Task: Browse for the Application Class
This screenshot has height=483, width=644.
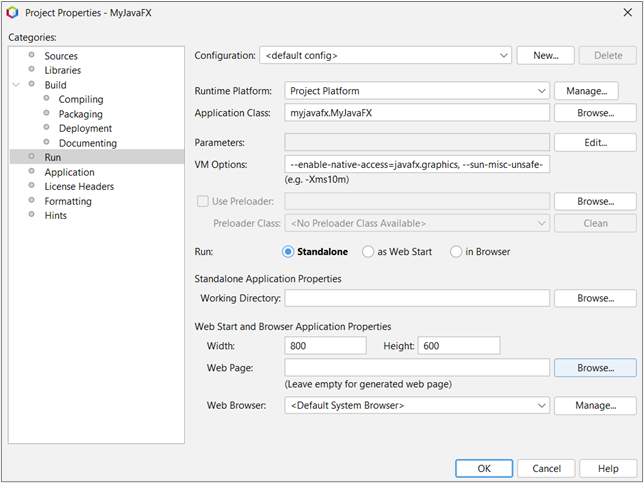Action: (595, 113)
